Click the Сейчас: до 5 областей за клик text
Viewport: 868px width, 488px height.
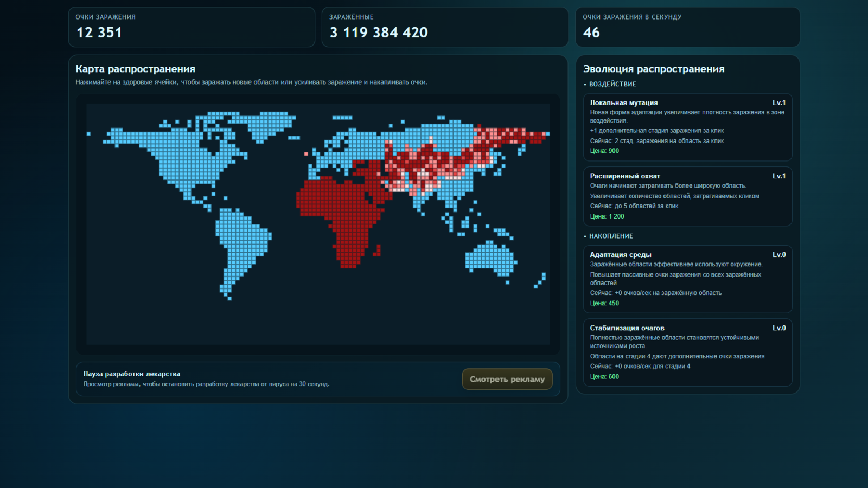click(634, 206)
